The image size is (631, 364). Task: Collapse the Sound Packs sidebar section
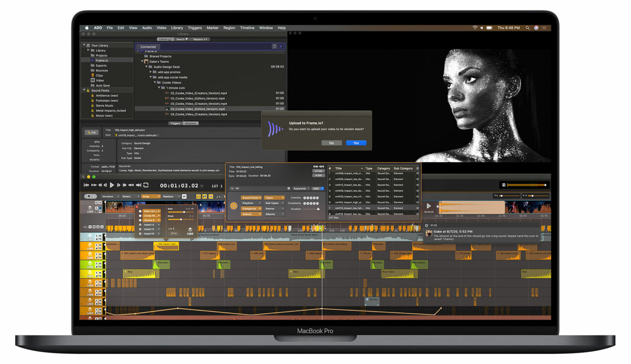84,90
